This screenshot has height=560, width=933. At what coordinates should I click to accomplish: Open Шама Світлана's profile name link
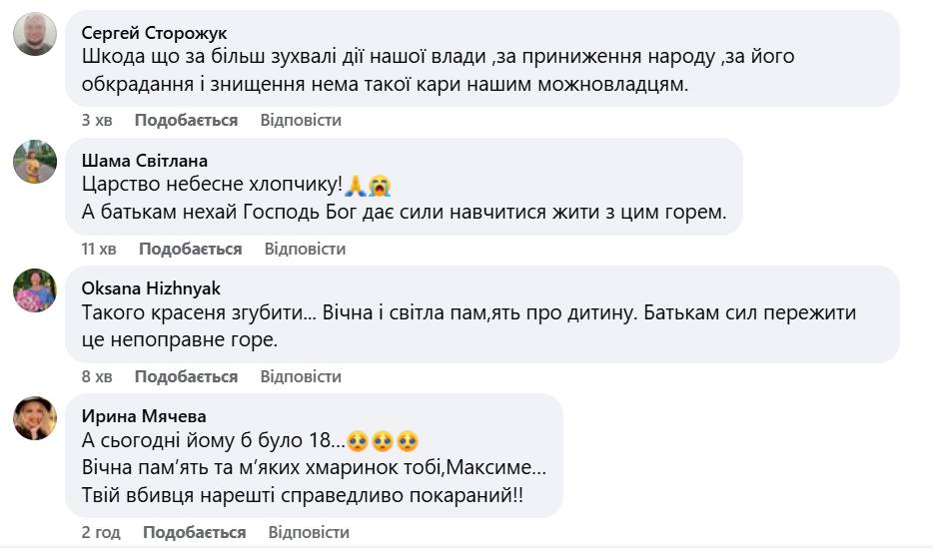(x=144, y=160)
